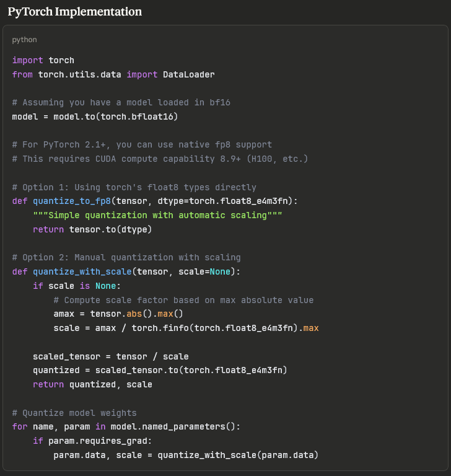Click line 'amax = tensor.abs().max()'
Image resolution: width=451 pixels, height=476 pixels.
pos(118,314)
